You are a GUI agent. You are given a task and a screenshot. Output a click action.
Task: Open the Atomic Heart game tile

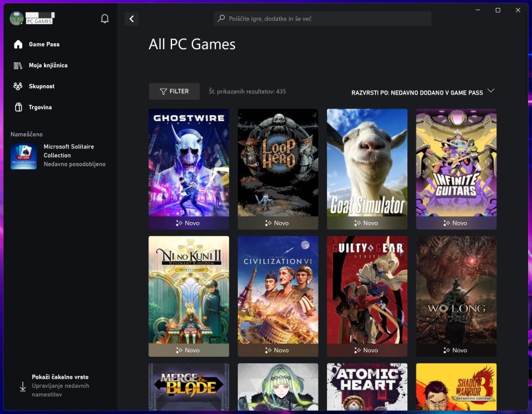tap(367, 387)
